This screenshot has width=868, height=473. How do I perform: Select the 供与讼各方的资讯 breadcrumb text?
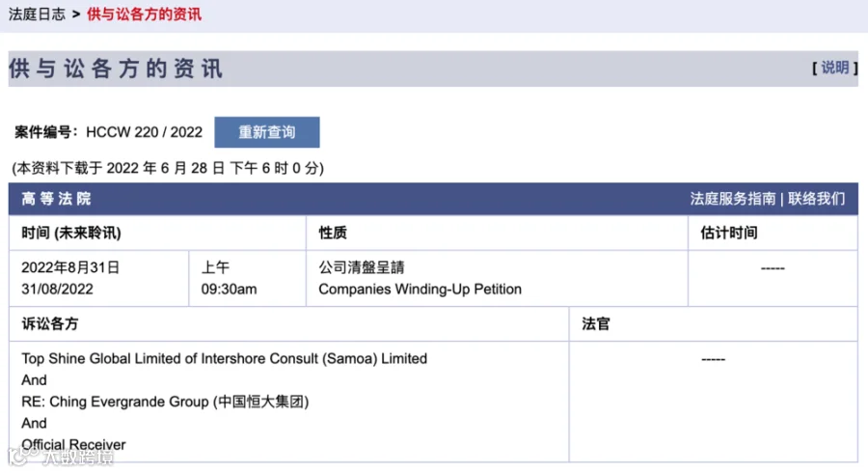(x=144, y=14)
